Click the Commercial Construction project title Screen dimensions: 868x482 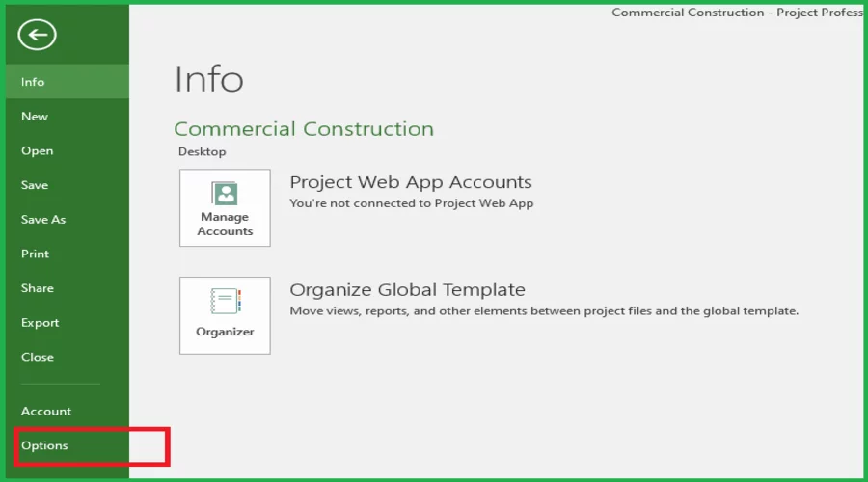[304, 129]
